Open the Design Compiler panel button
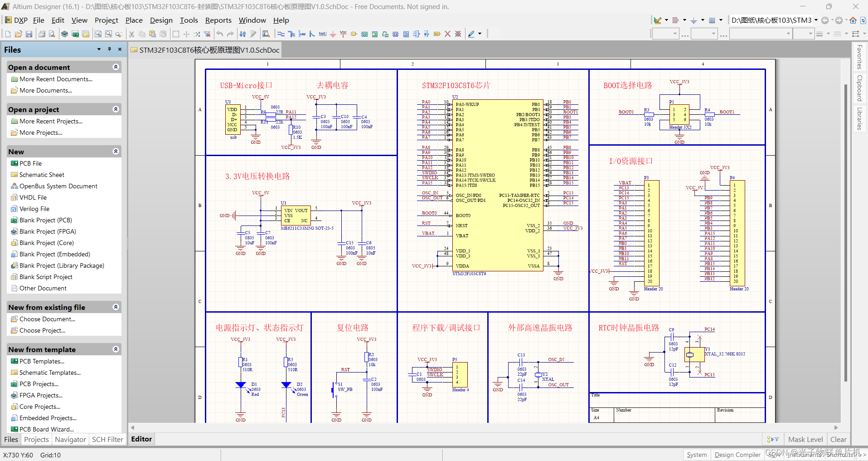Screen dimensions: 868x461 pyautogui.click(x=737, y=455)
